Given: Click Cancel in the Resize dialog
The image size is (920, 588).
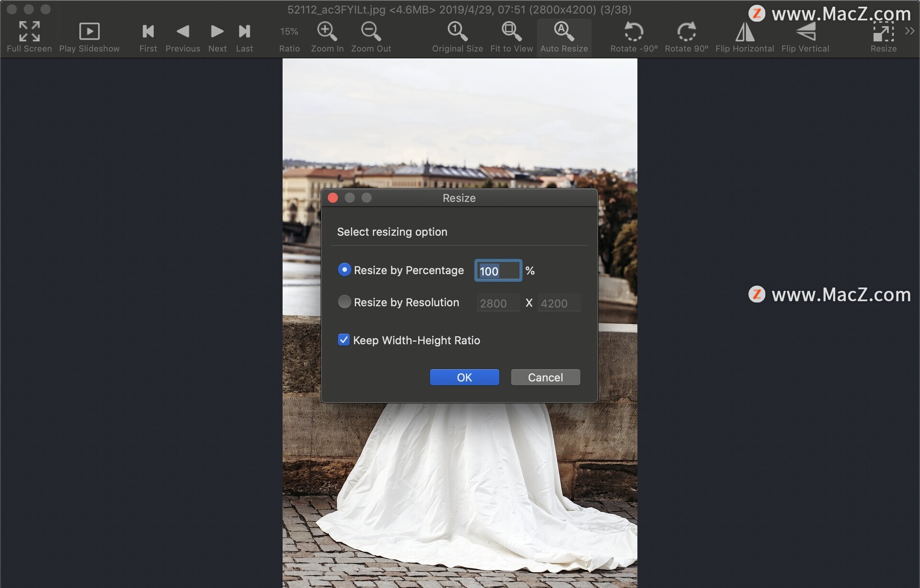Looking at the screenshot, I should point(545,377).
